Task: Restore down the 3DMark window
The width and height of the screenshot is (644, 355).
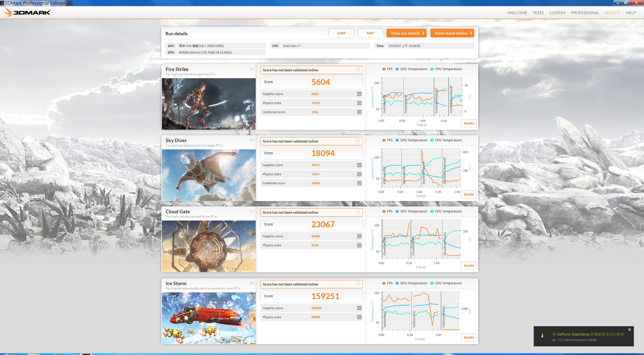Action: pyautogui.click(x=626, y=3)
